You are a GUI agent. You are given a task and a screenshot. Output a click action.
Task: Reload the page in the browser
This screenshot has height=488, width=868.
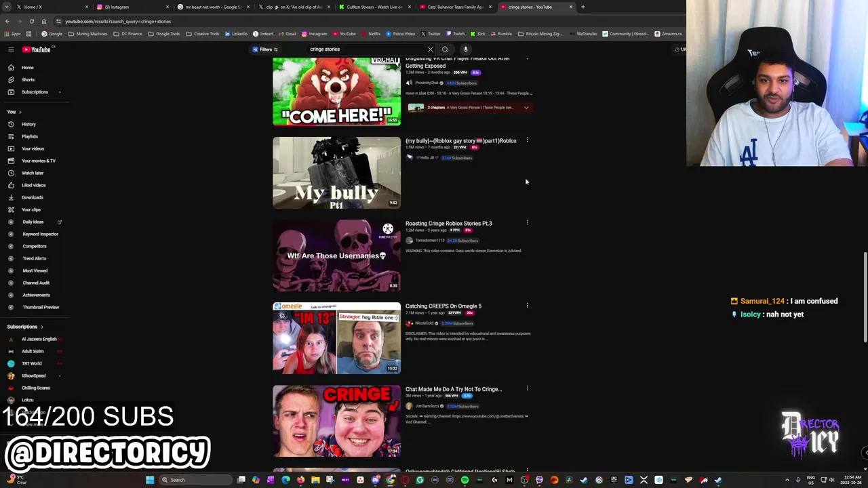pyautogui.click(x=31, y=21)
